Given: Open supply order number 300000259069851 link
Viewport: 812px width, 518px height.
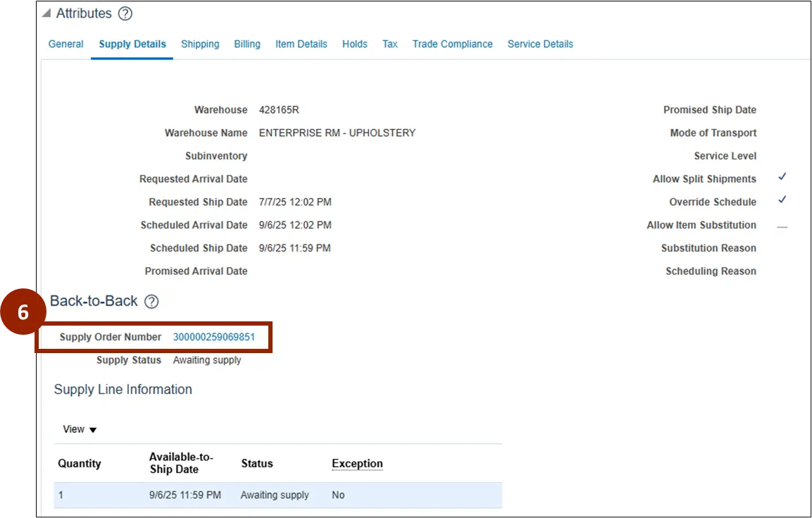Looking at the screenshot, I should tap(214, 337).
